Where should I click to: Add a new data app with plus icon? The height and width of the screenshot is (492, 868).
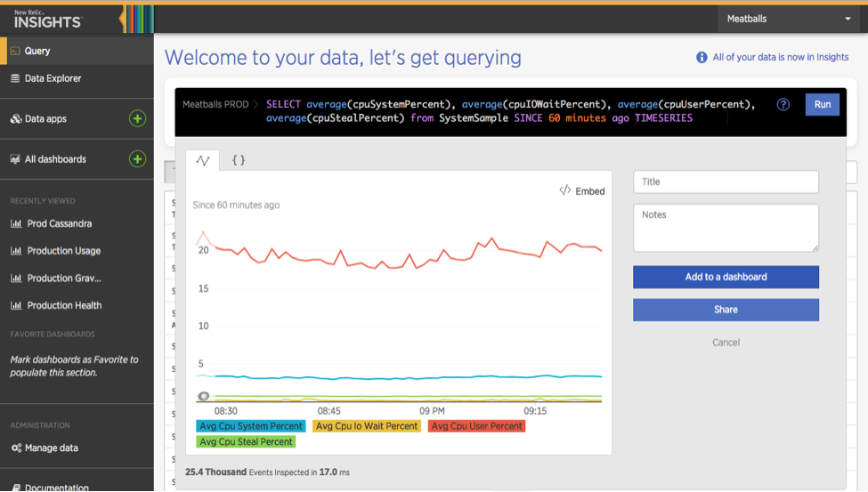[137, 118]
